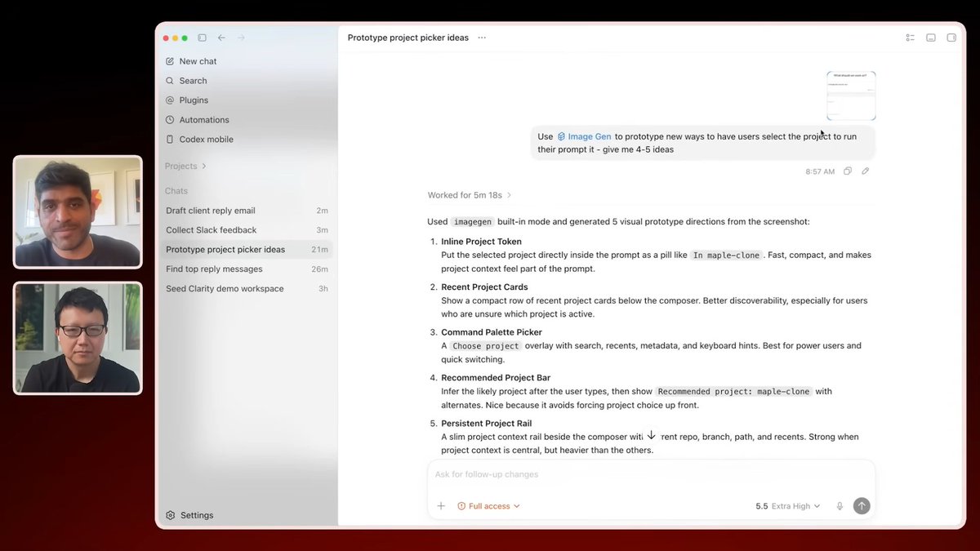Click the Inline Project Token heading
980x551 pixels.
pos(481,242)
